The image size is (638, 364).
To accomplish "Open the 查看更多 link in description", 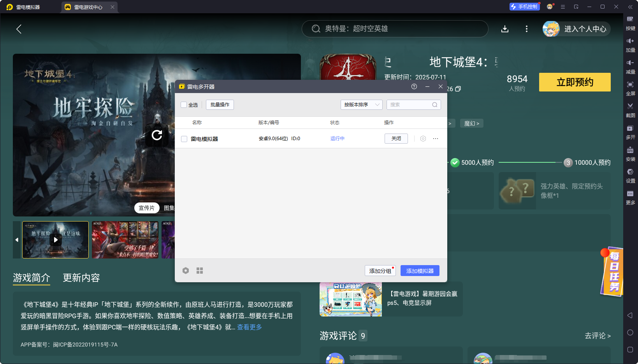I will tap(250, 327).
